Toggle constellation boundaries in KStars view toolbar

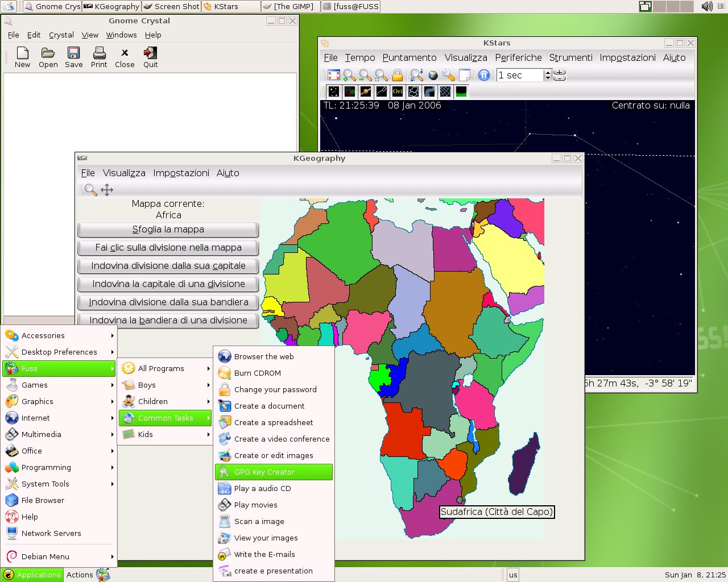(413, 92)
